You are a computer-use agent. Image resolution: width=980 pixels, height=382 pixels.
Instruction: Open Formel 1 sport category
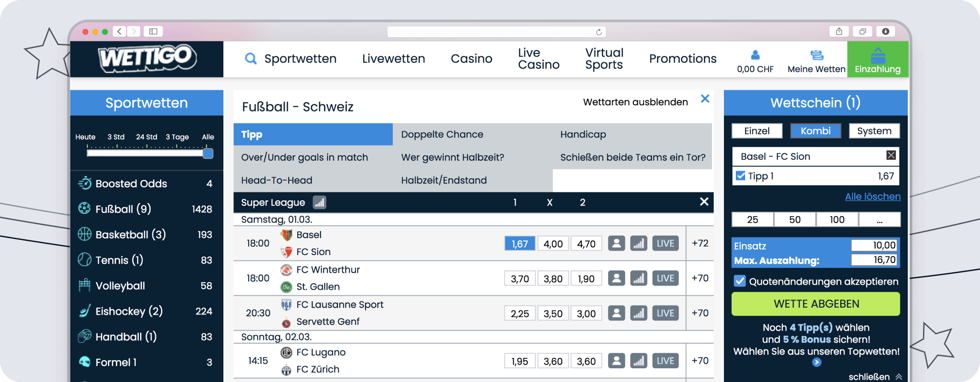click(x=146, y=363)
